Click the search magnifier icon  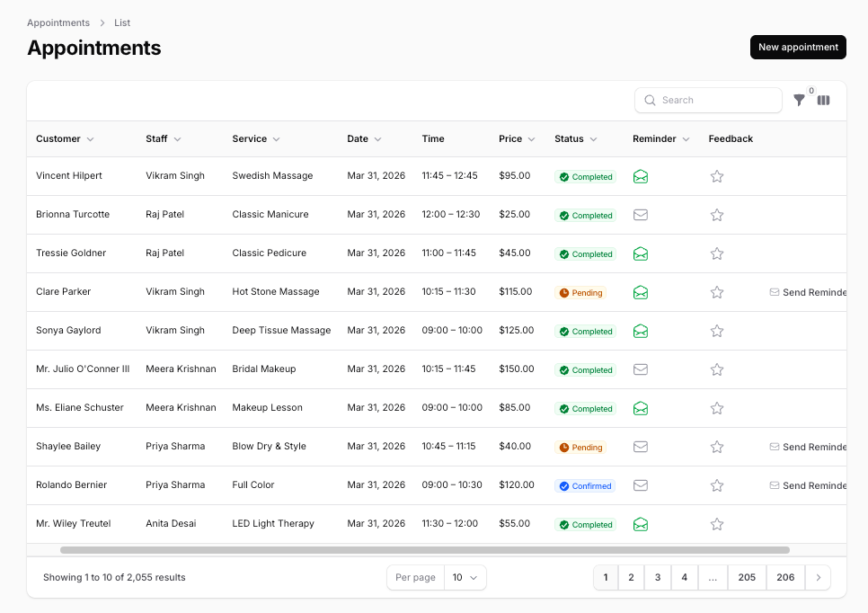click(650, 100)
